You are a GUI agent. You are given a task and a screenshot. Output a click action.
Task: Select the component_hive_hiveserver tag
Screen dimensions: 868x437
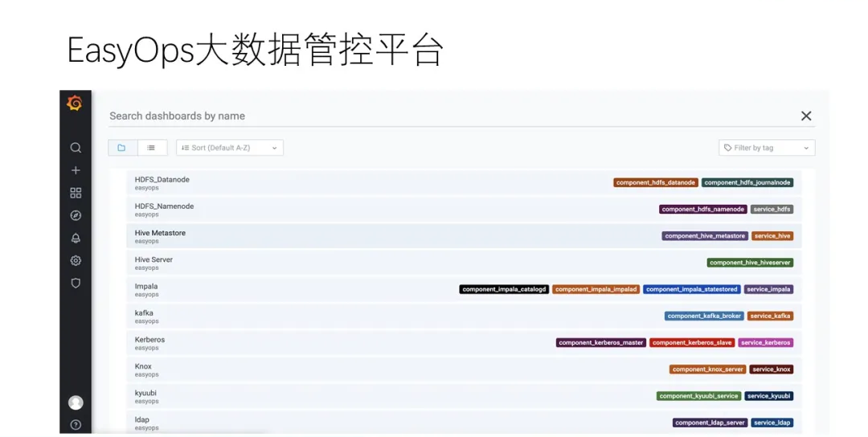click(x=750, y=263)
